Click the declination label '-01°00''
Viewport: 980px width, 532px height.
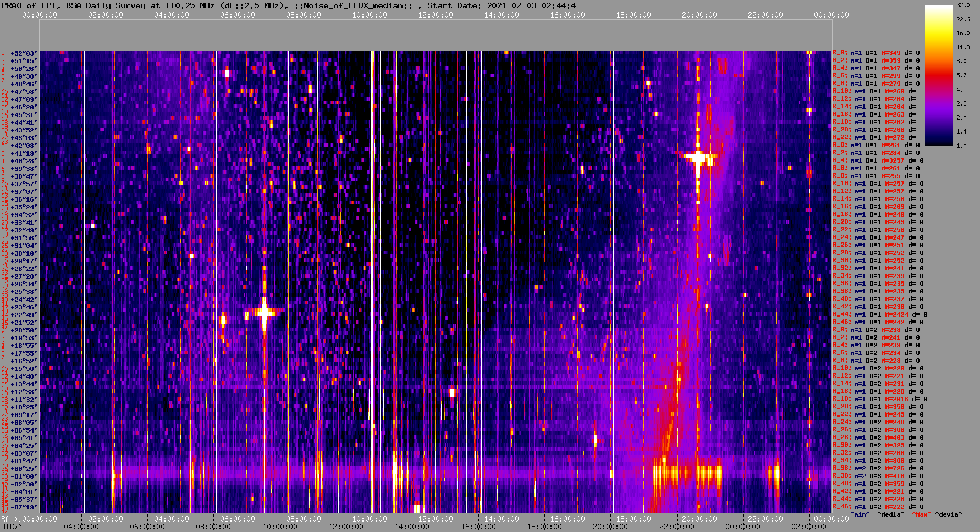[23, 476]
